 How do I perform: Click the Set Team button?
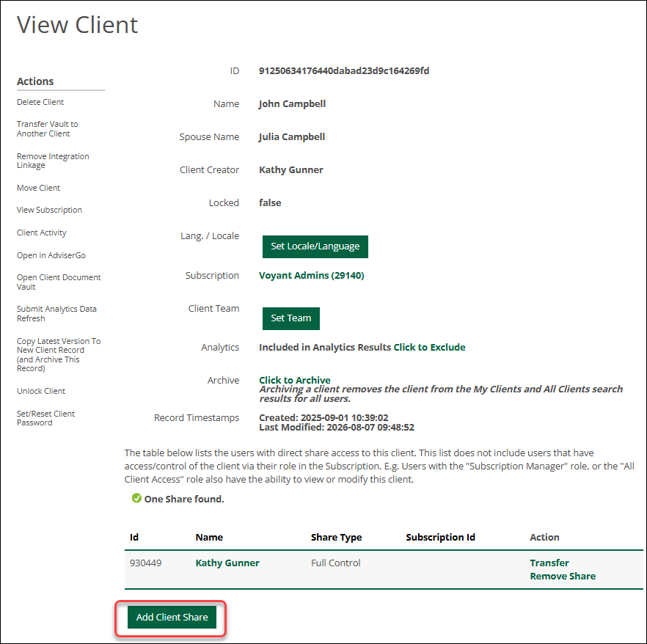tap(291, 318)
